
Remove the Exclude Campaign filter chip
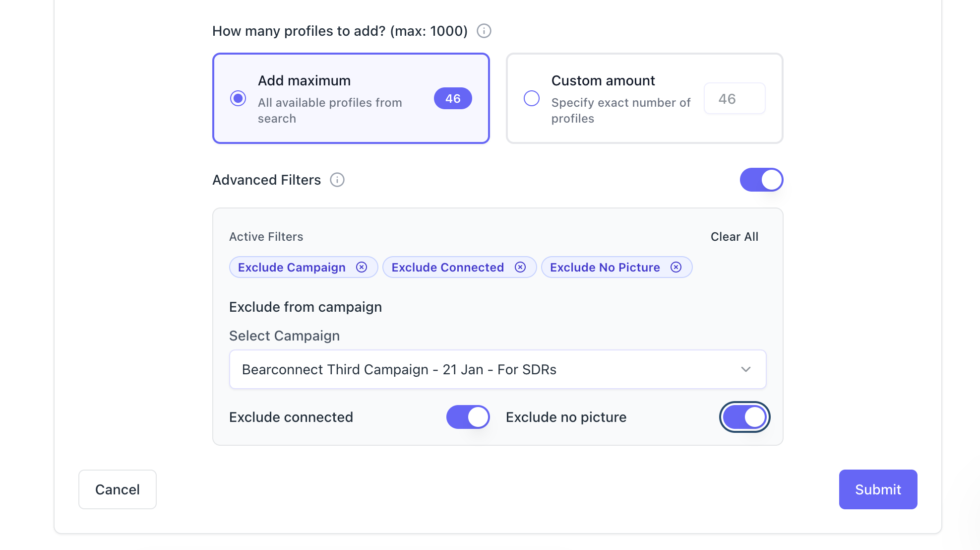[x=362, y=267]
